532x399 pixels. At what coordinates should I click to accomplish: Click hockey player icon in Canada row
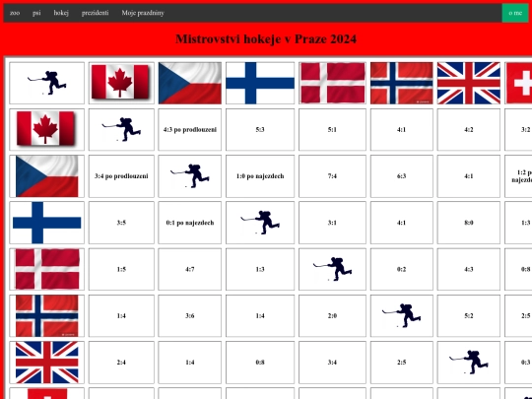[121, 129]
